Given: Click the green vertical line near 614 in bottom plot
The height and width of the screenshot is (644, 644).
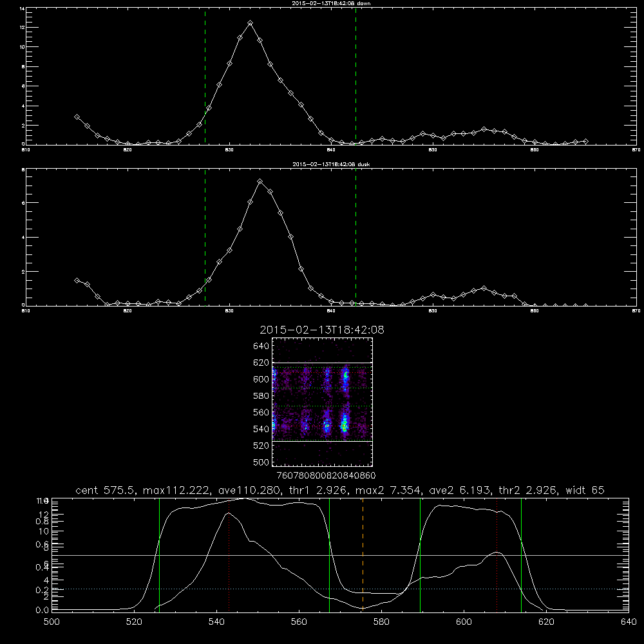Looking at the screenshot, I should (521, 554).
